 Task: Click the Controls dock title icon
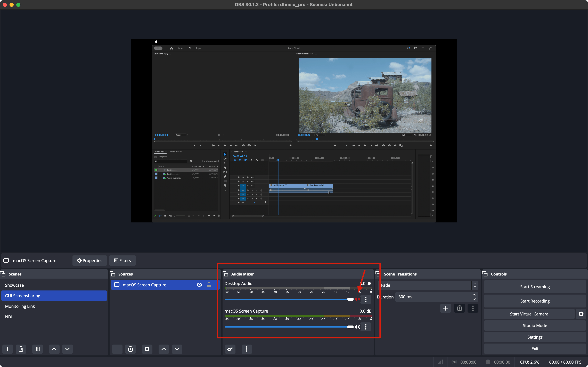click(485, 274)
